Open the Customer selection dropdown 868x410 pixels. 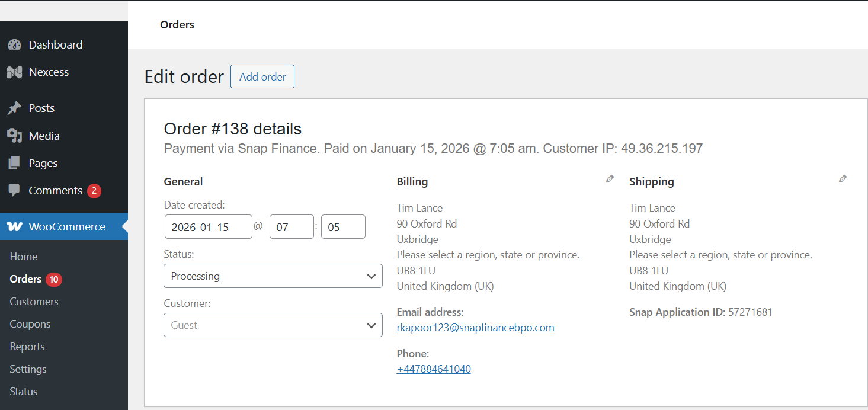click(x=273, y=325)
